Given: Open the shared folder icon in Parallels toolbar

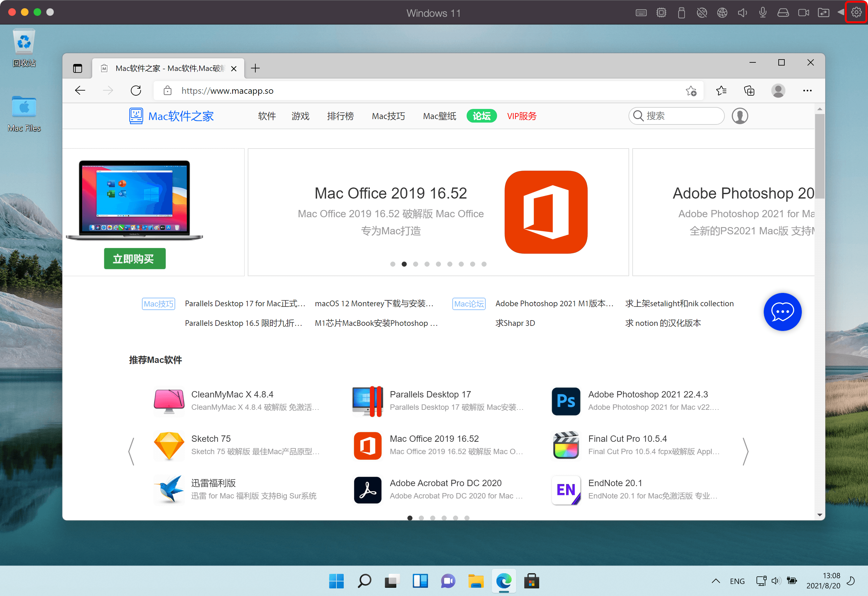Looking at the screenshot, I should click(x=824, y=13).
